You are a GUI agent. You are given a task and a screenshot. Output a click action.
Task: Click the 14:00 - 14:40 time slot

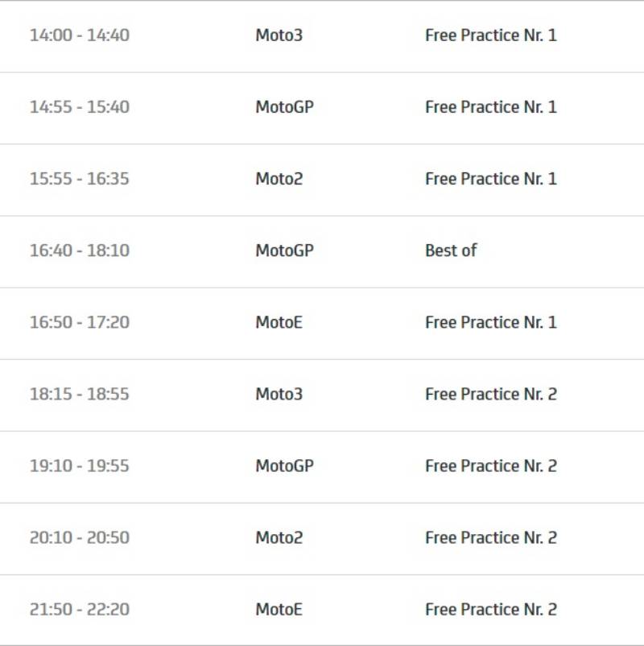79,35
